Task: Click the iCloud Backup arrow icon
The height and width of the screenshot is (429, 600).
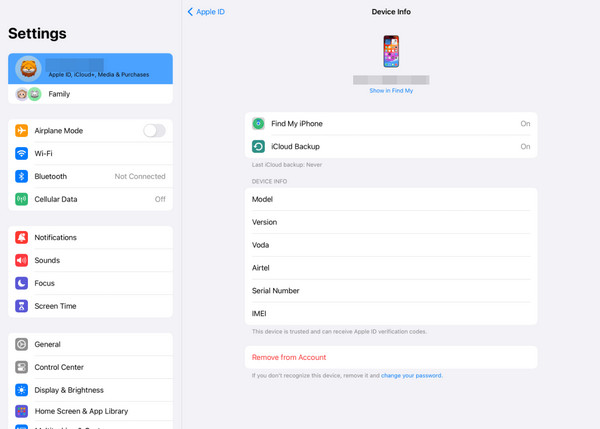Action: point(258,147)
